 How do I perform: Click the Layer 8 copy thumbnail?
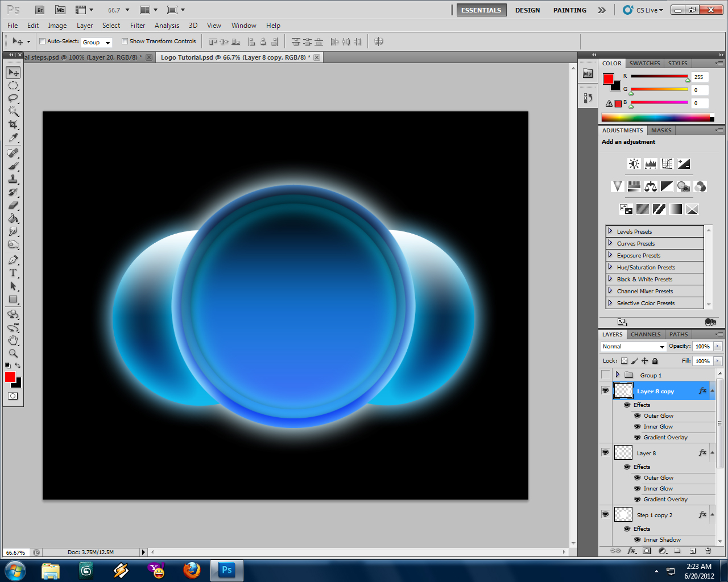(623, 390)
